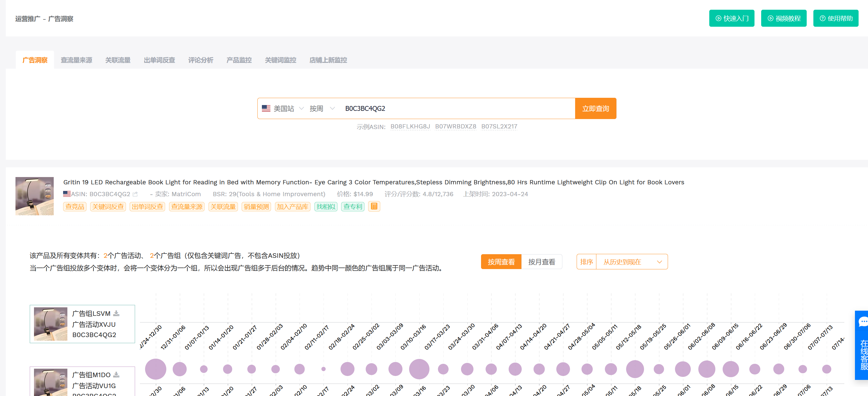Select the 按月查看 monthly view toggle
Screen dimensions: 868x396
[x=541, y=262]
